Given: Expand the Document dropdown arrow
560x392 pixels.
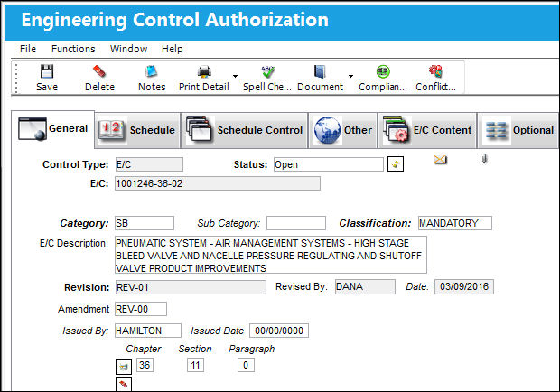Looking at the screenshot, I should coord(350,76).
